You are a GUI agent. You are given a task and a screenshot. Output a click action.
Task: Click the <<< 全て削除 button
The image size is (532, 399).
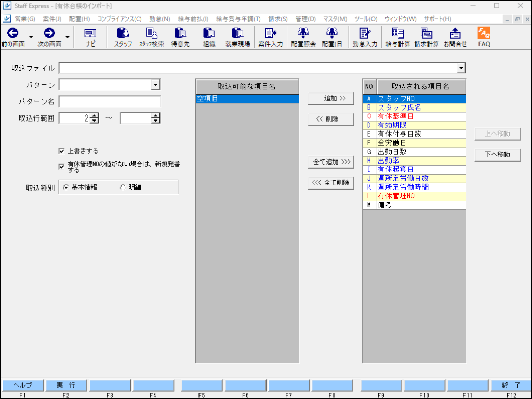tap(331, 183)
